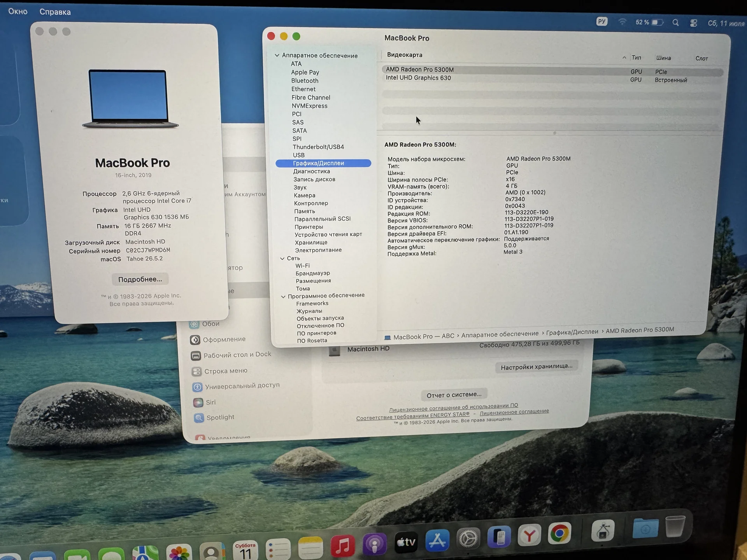Open Photos app in the Dock
Viewport: 747px width, 560px height.
[179, 553]
